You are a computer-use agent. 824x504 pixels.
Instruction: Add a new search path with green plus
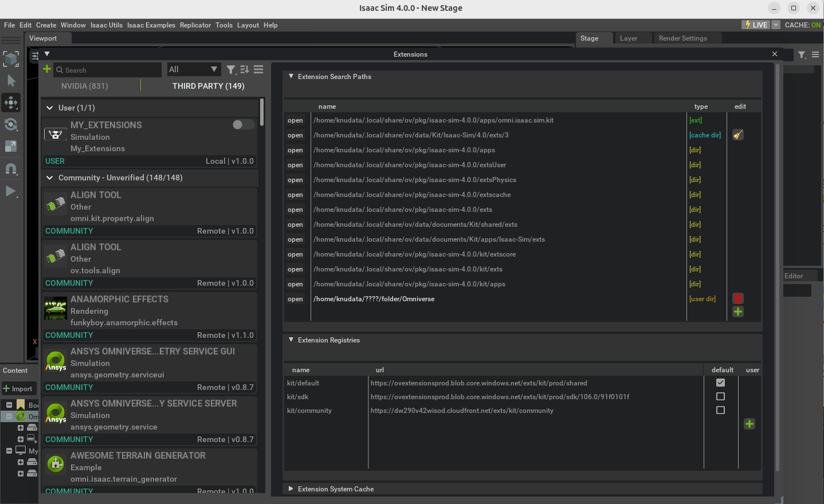[738, 312]
